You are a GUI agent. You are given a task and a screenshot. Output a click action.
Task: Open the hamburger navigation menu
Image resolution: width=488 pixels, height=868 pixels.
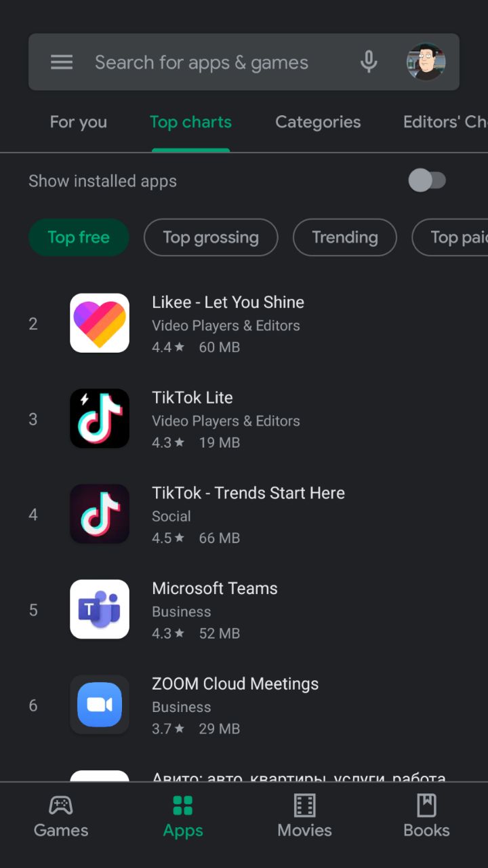(x=62, y=62)
